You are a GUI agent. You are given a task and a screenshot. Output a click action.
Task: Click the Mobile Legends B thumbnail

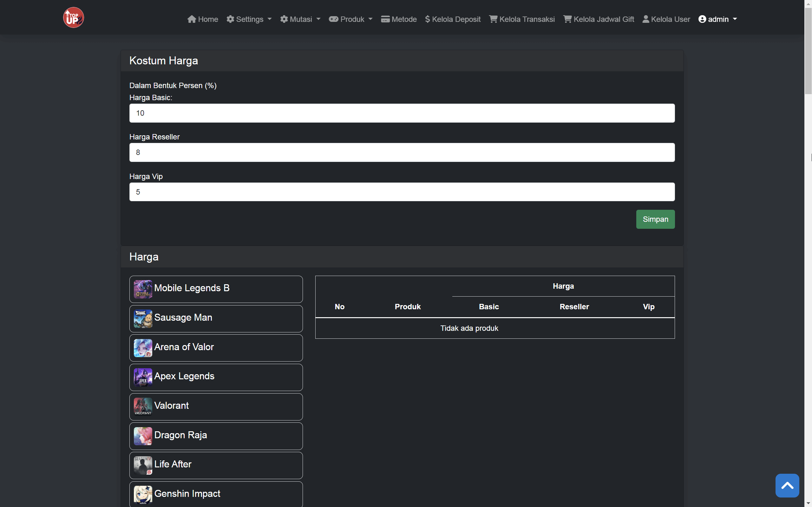click(143, 289)
